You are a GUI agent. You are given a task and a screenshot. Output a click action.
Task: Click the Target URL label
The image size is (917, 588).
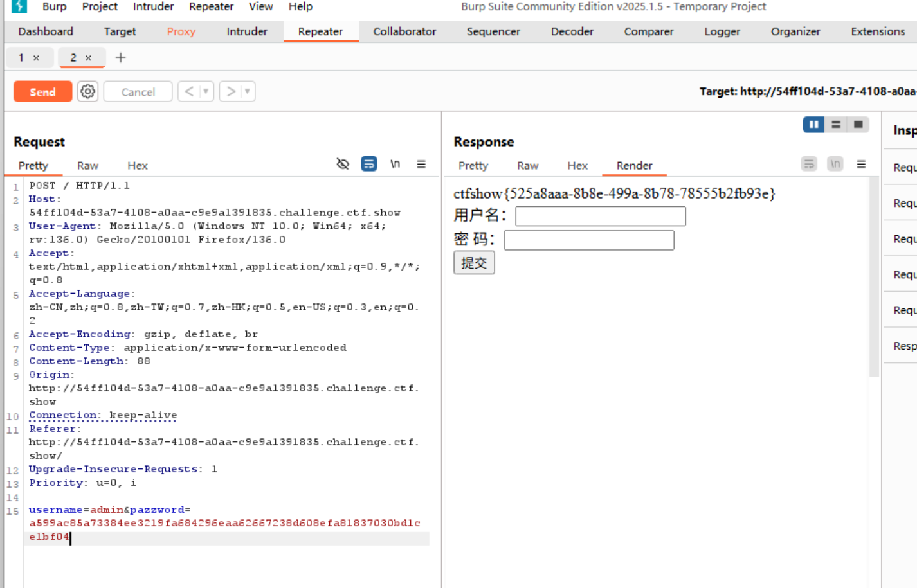808,91
